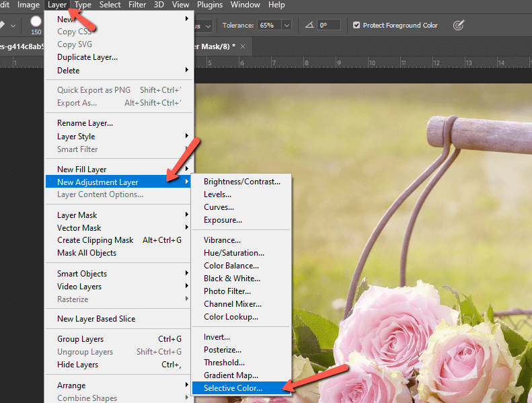
Task: Open the Filter menu
Action: pos(137,5)
